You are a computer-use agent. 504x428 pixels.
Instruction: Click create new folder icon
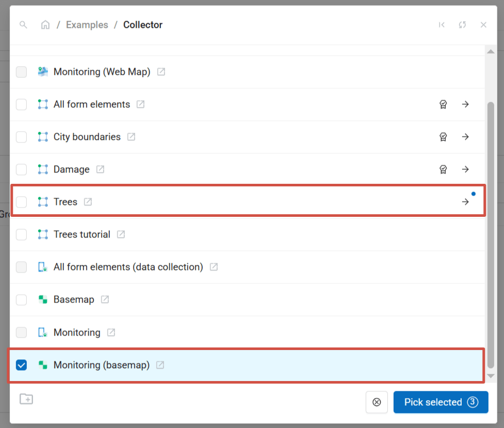26,399
